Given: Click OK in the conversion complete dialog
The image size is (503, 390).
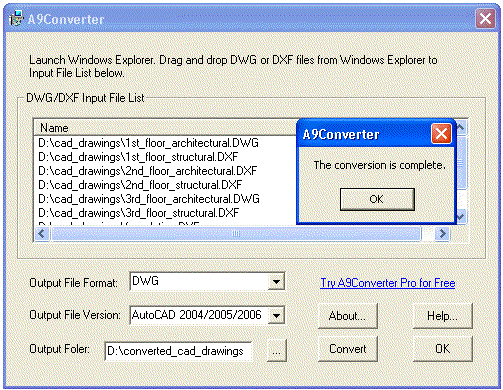Looking at the screenshot, I should click(x=377, y=199).
